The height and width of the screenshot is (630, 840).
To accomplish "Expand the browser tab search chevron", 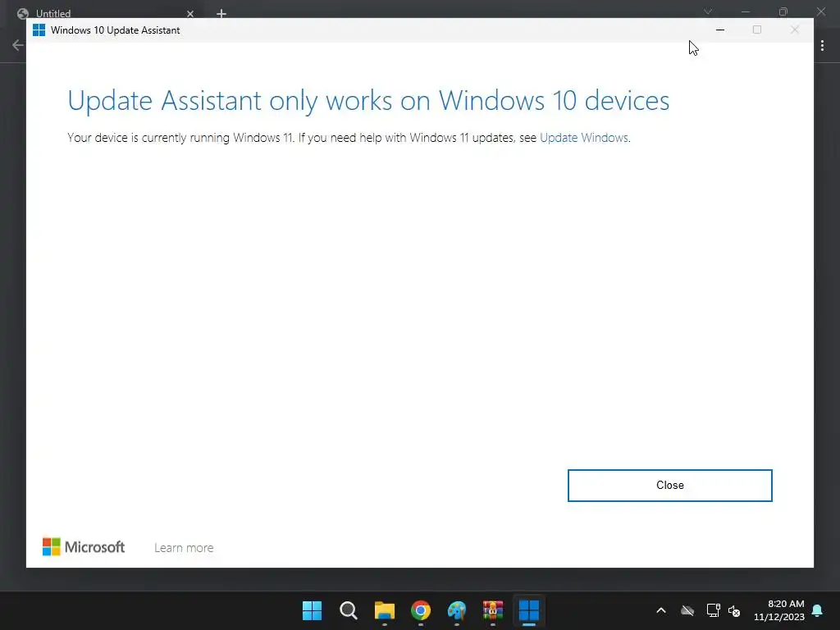I will coord(708,11).
